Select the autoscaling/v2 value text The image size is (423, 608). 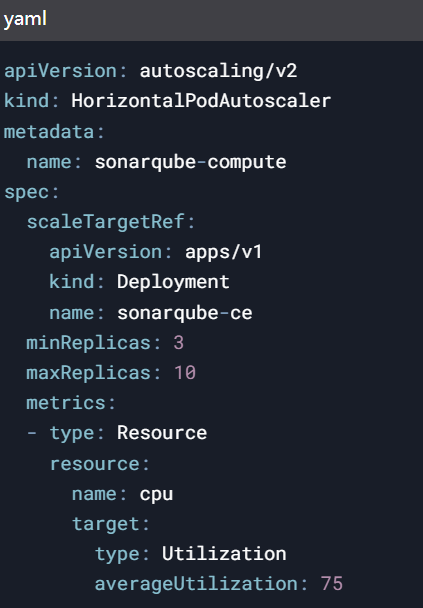point(218,71)
